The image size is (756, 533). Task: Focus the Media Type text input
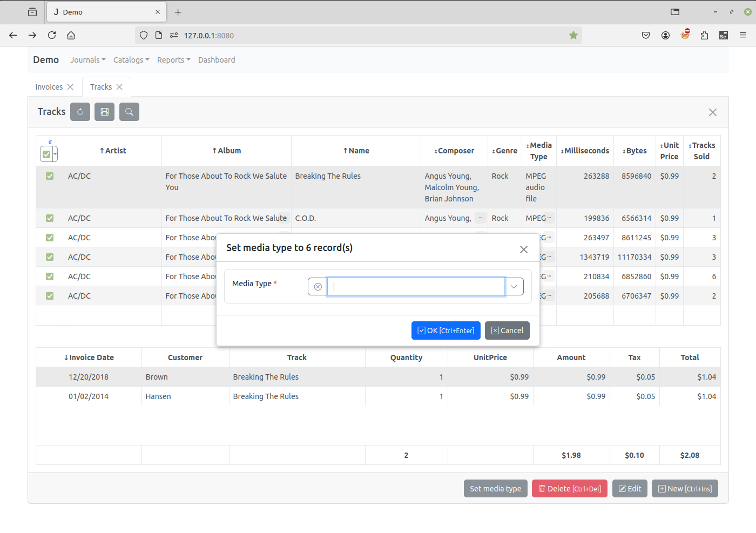[416, 287]
